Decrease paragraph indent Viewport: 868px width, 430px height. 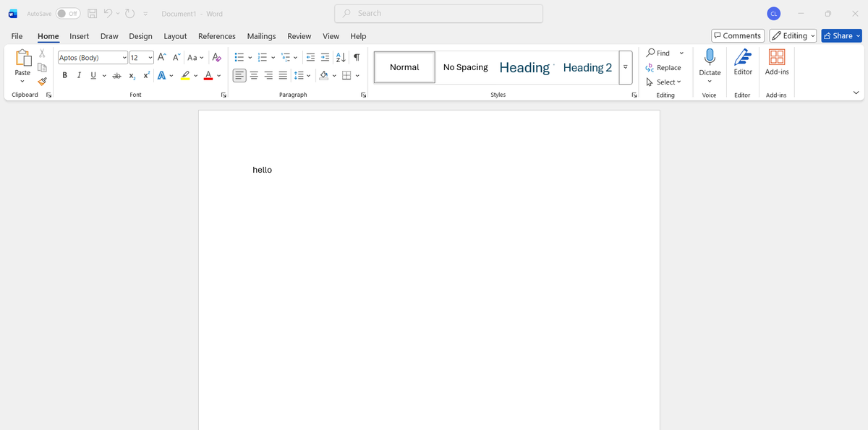[x=311, y=57]
